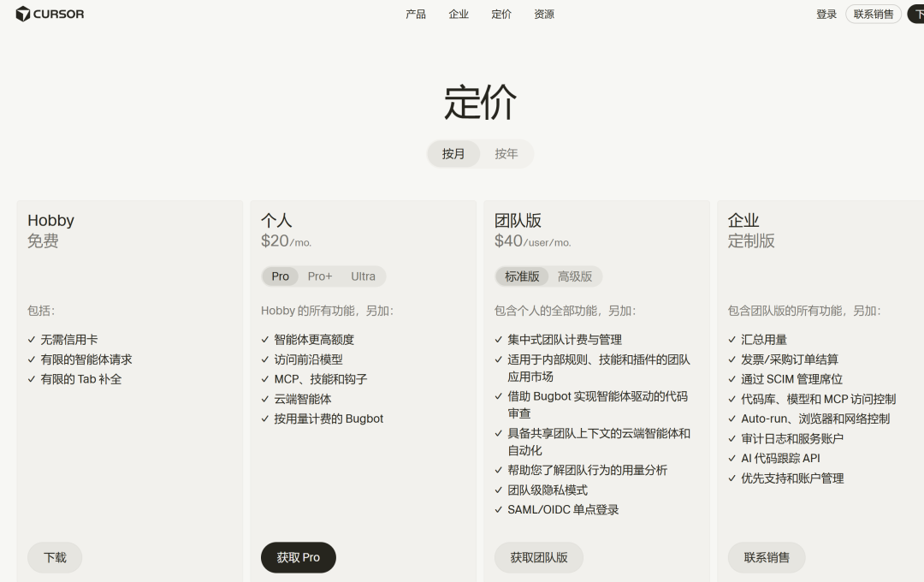This screenshot has height=582, width=924.
Task: Click Auto-run、浏览器和网络控制 text
Action: point(815,419)
